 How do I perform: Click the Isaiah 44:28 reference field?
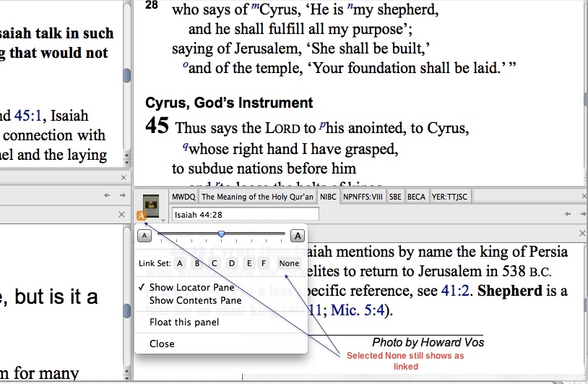tap(245, 214)
